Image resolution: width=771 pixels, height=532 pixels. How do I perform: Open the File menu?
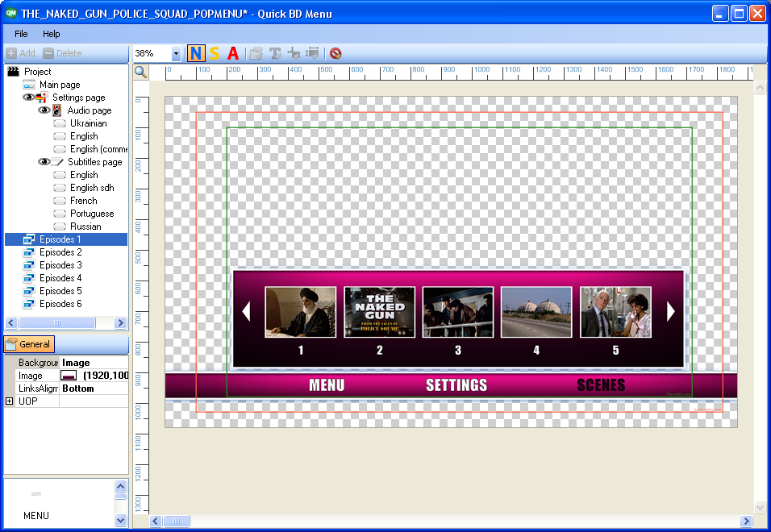[x=20, y=34]
